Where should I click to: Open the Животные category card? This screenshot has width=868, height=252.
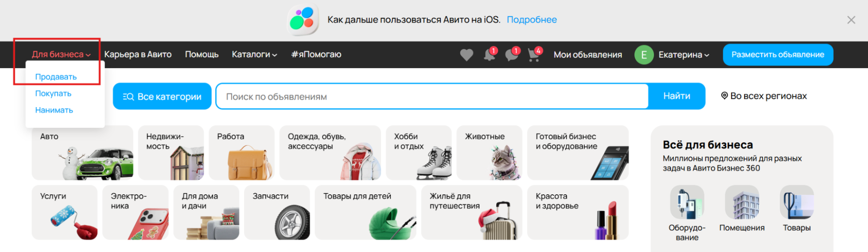pos(489,153)
